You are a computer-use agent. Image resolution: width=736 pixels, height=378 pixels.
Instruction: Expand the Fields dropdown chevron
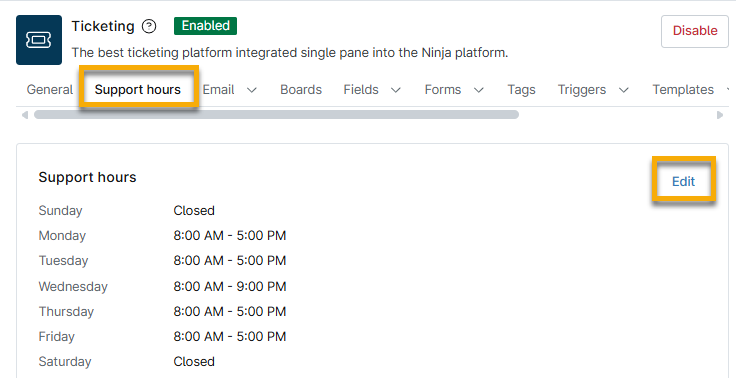[x=396, y=90]
